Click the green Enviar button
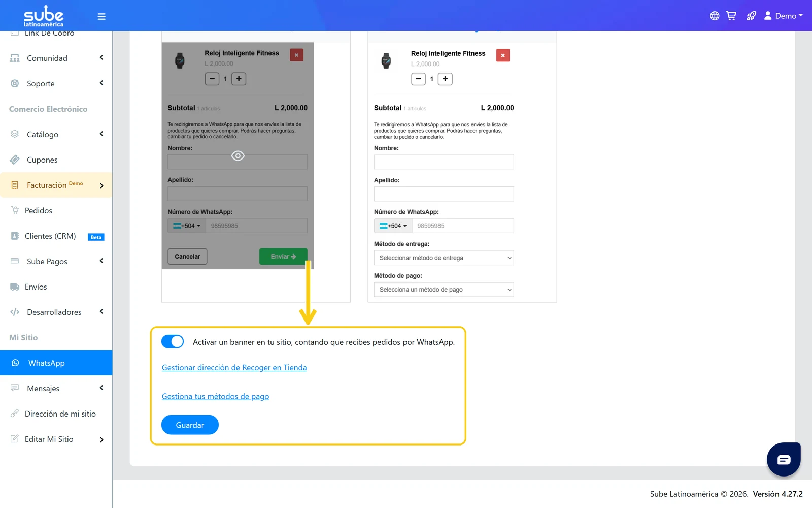Viewport: 812px width, 508px height. (x=283, y=257)
